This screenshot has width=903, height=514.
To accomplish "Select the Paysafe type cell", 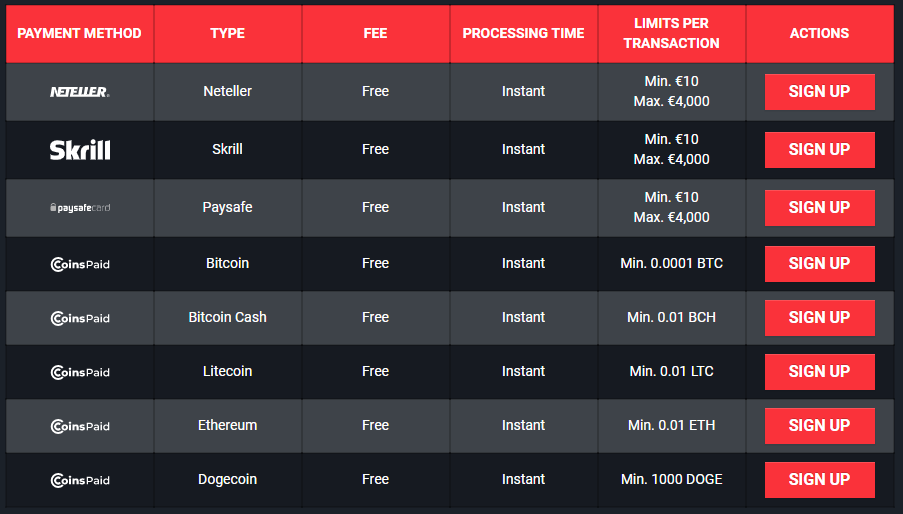I will (x=227, y=208).
